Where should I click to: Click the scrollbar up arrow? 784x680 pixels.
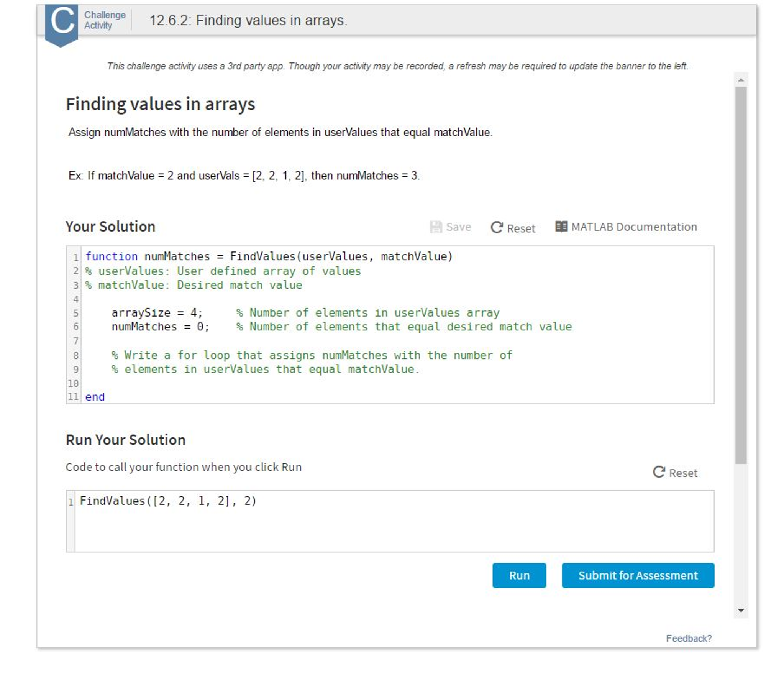[740, 80]
